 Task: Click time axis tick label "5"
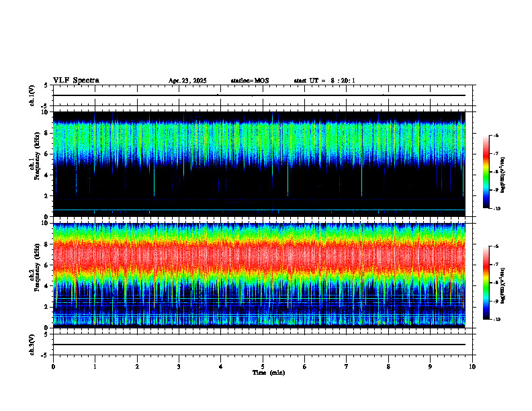coord(263,367)
